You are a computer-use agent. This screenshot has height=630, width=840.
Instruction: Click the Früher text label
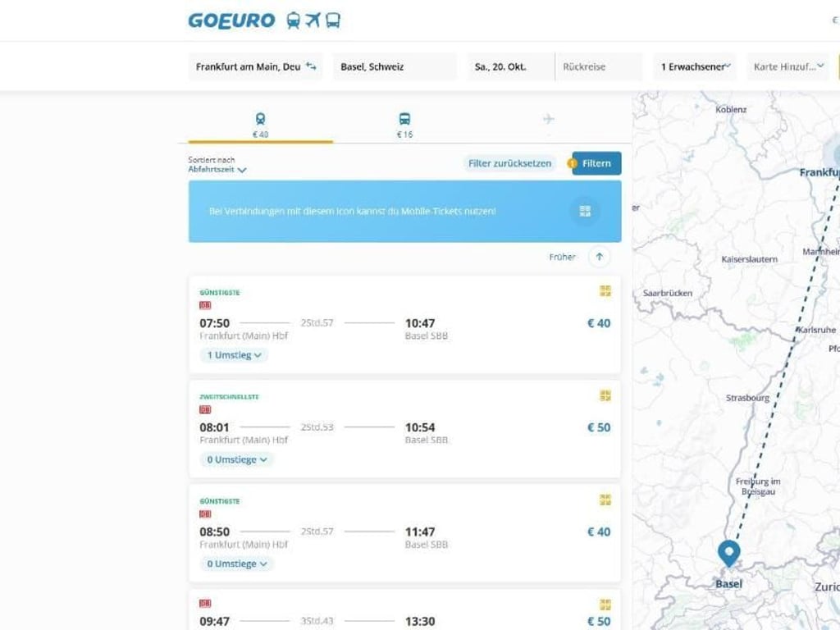click(562, 257)
